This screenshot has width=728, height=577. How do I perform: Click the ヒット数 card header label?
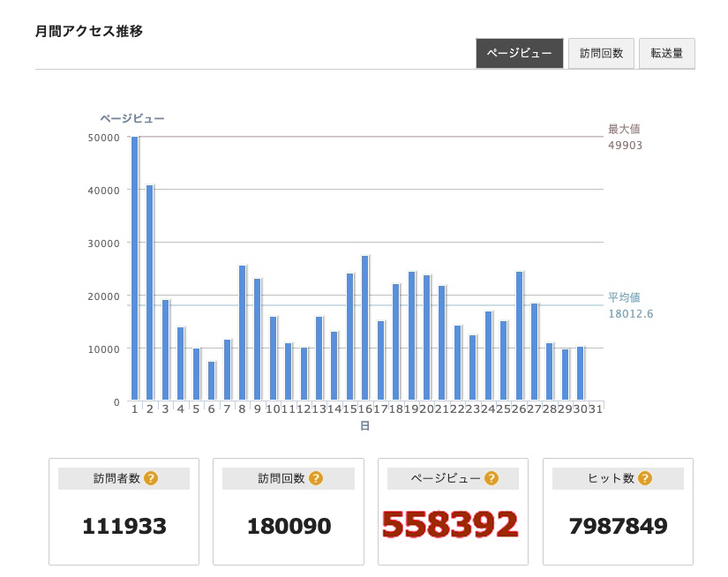(x=611, y=478)
